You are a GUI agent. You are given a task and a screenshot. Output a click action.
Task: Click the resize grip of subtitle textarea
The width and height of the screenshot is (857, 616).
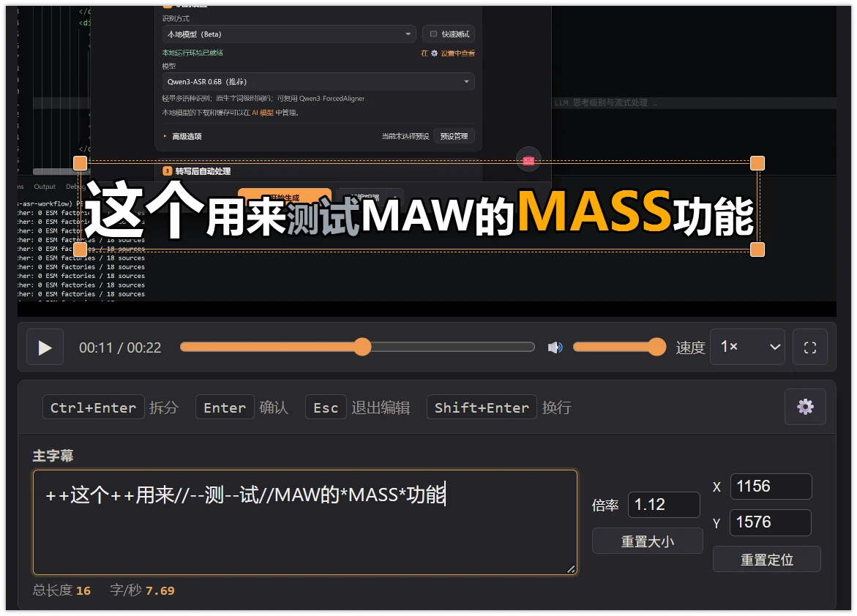pos(571,569)
